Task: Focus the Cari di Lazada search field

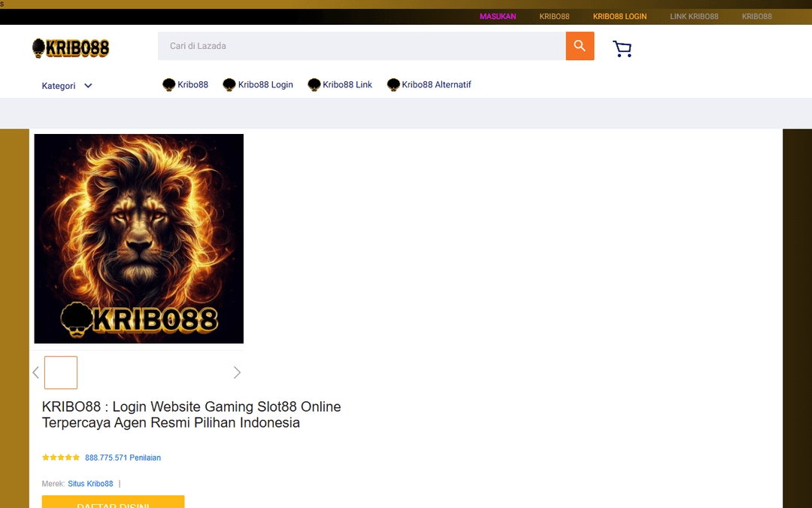Action: pyautogui.click(x=362, y=46)
